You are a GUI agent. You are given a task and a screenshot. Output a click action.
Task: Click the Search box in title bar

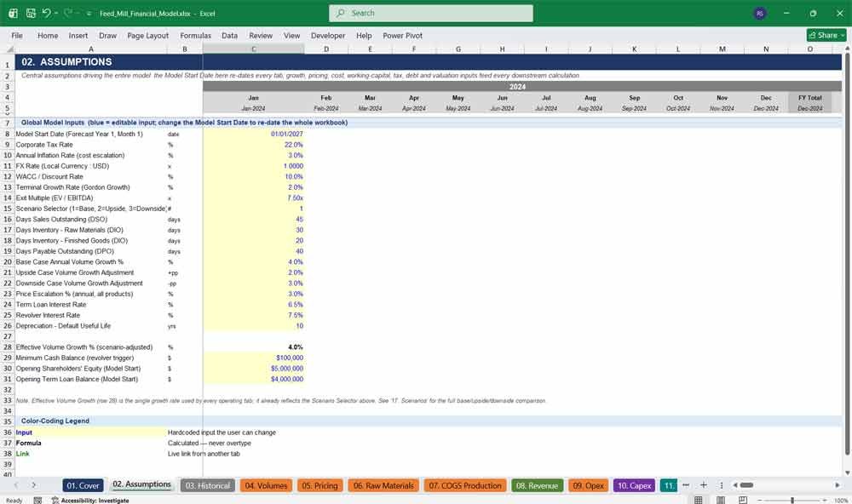[x=431, y=13]
